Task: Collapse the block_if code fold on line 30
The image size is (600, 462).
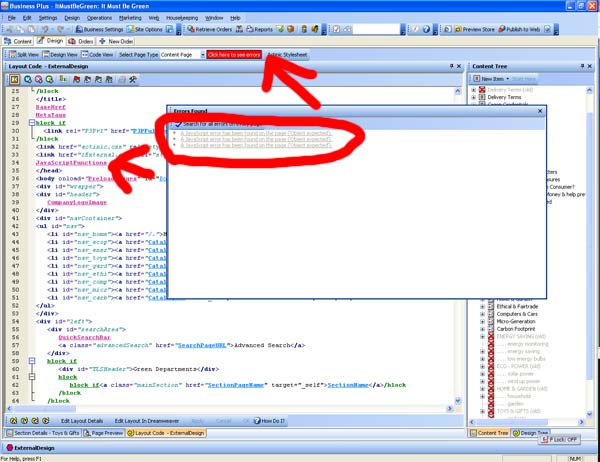Action: pyautogui.click(x=32, y=122)
